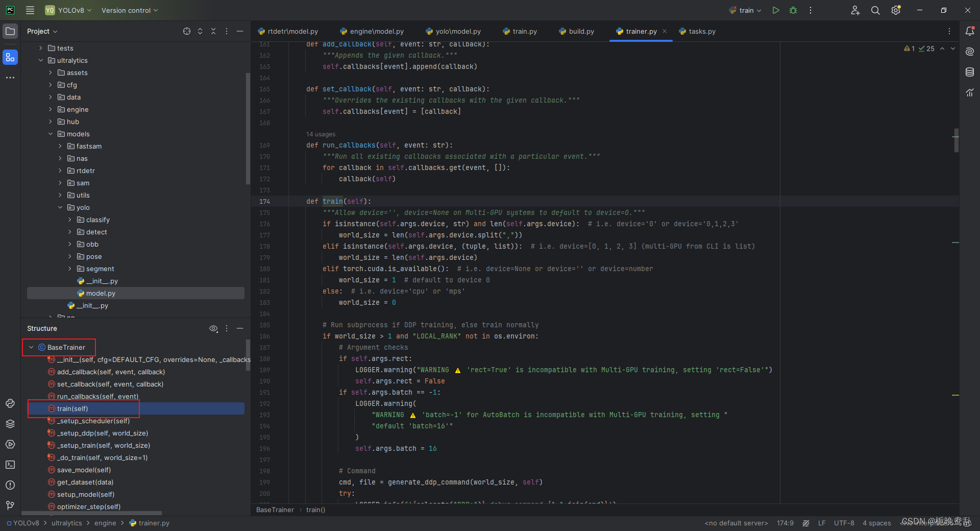
Task: Click ultralytics in the navigation bar
Action: 66,523
